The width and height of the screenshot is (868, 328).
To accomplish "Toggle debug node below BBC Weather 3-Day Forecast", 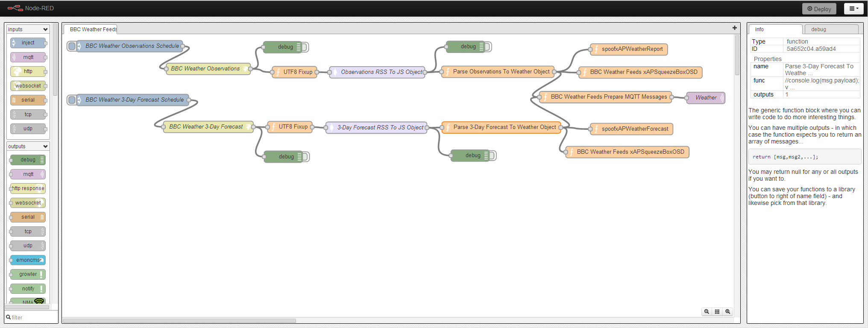I will 306,157.
